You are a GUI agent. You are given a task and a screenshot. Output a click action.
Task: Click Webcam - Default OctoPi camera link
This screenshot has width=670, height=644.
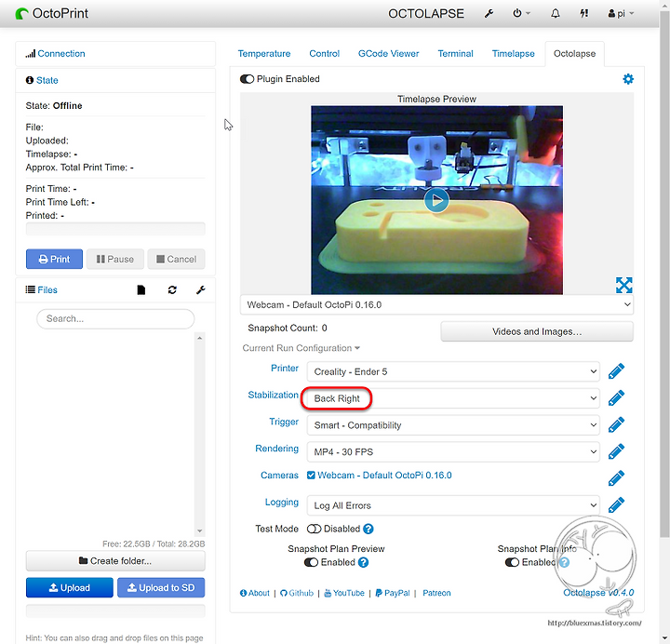(384, 476)
